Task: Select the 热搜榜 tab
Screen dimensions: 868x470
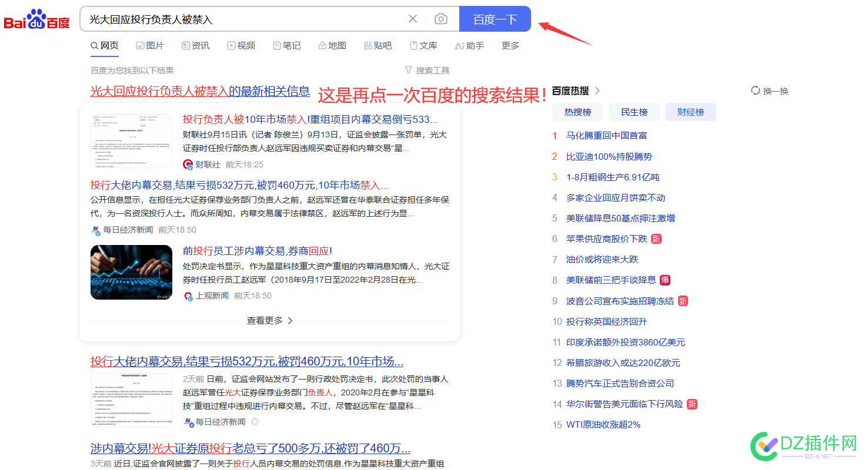Action: tap(577, 112)
